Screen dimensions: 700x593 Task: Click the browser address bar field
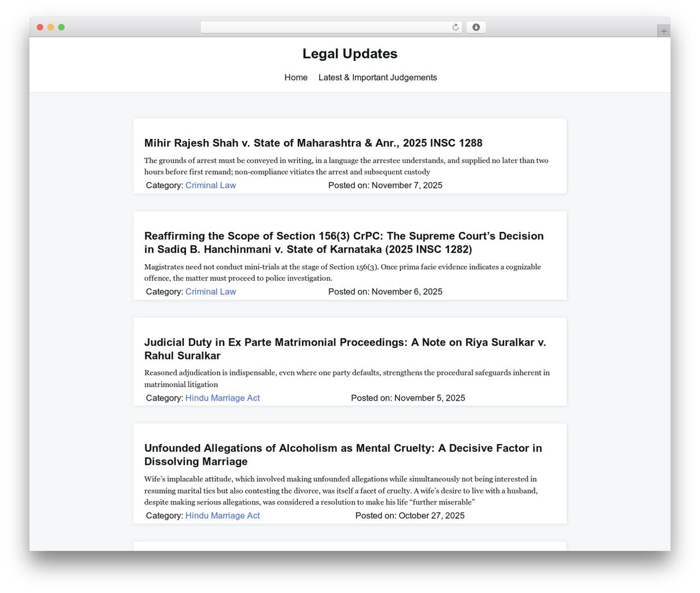[331, 27]
